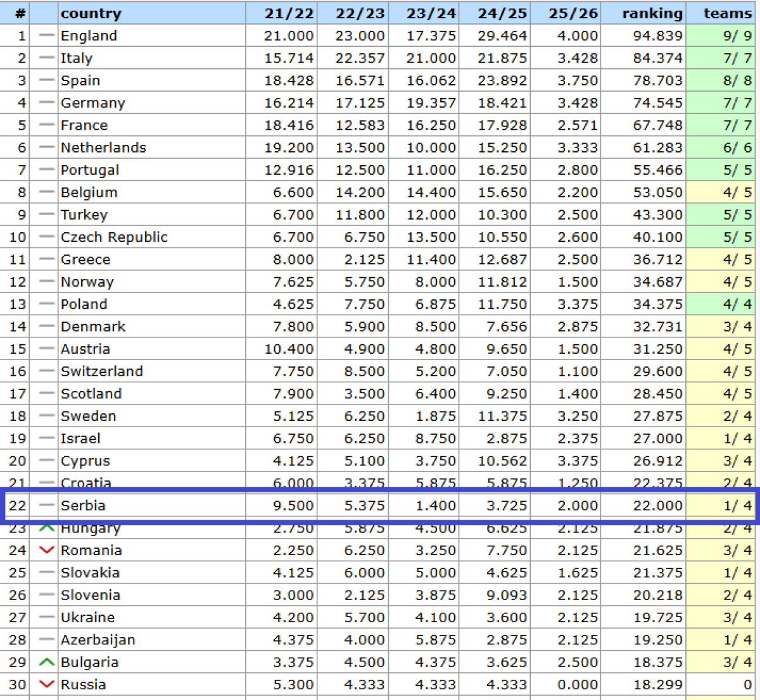Click Serbia's ranking value 22.000
Viewport: 760px width, 700px height.
(x=657, y=505)
